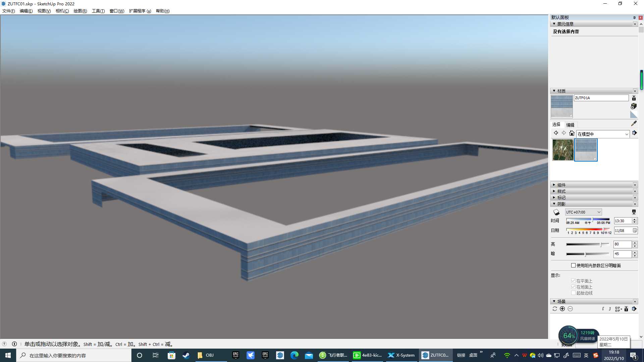Select the ZUTF01A building material thumbnail

[x=586, y=150]
